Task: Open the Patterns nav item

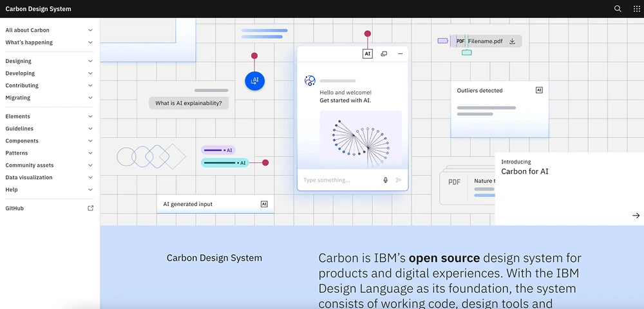Action: pyautogui.click(x=50, y=153)
